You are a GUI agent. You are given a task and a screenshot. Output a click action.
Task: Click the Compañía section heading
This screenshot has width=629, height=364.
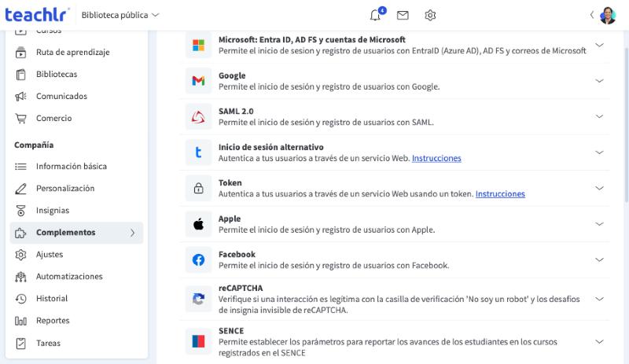[x=34, y=145]
